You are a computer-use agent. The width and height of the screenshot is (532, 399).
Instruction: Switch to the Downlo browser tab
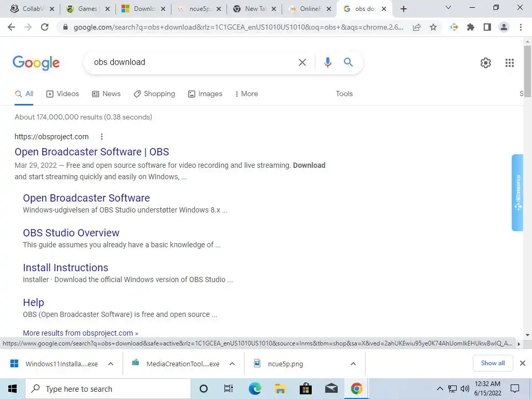pos(143,9)
